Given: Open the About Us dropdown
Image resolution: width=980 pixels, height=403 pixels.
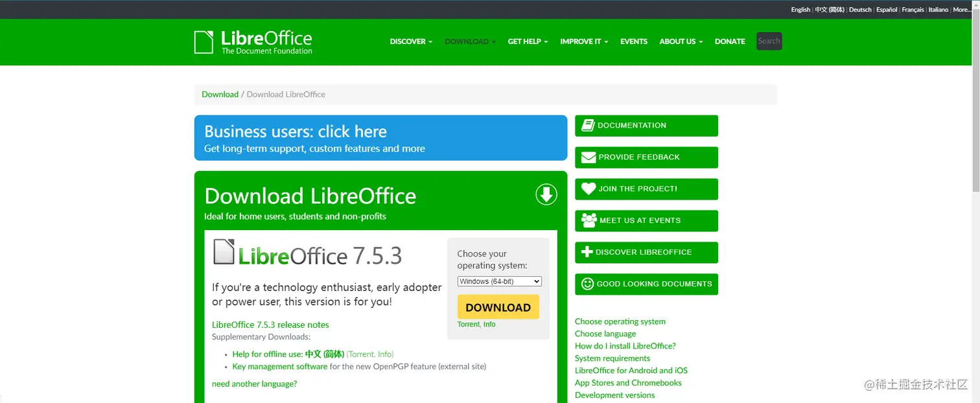Looking at the screenshot, I should 681,41.
